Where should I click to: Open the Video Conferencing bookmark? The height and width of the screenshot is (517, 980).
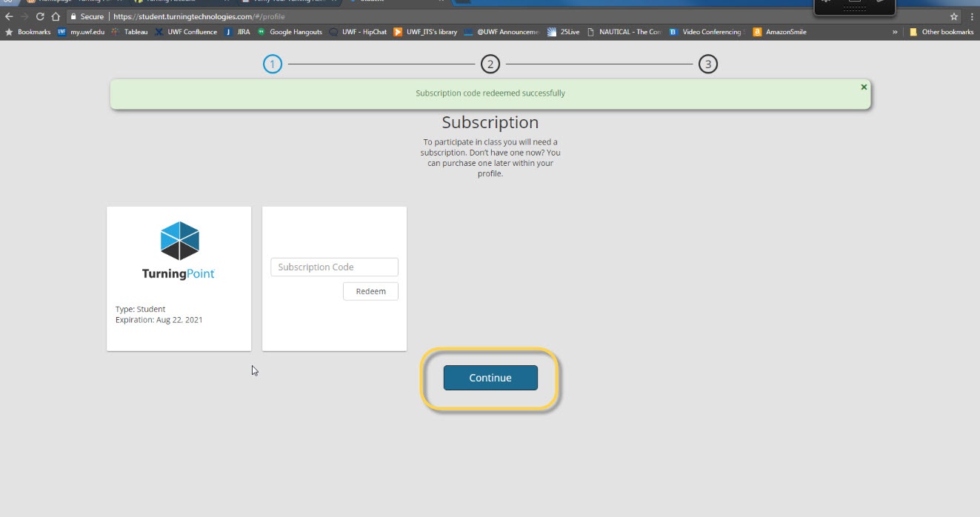click(705, 32)
